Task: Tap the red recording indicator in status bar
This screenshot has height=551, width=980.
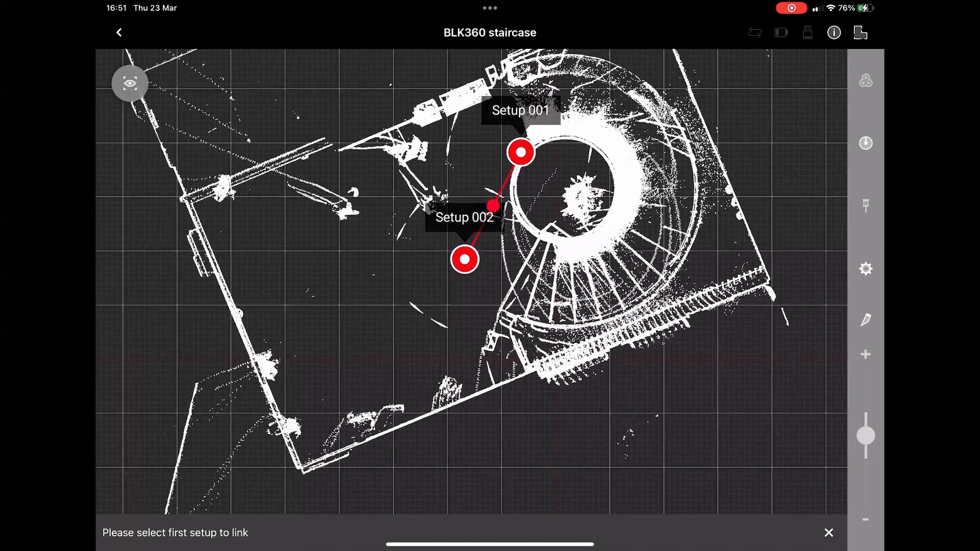Action: tap(791, 8)
